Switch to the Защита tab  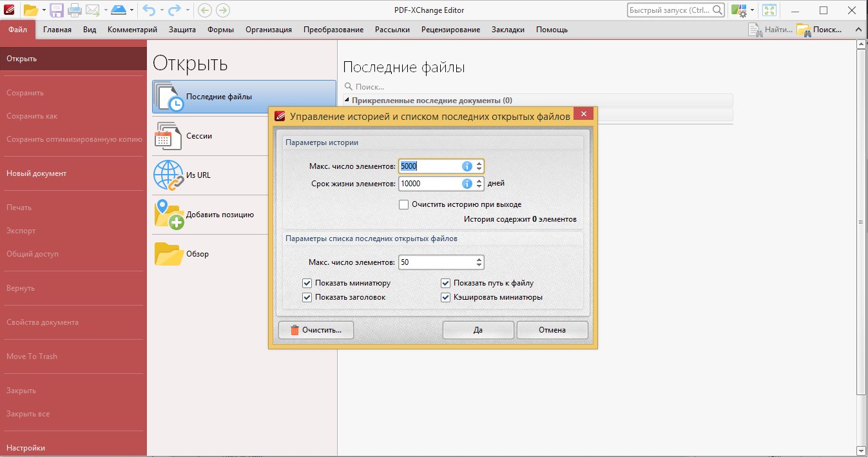182,30
